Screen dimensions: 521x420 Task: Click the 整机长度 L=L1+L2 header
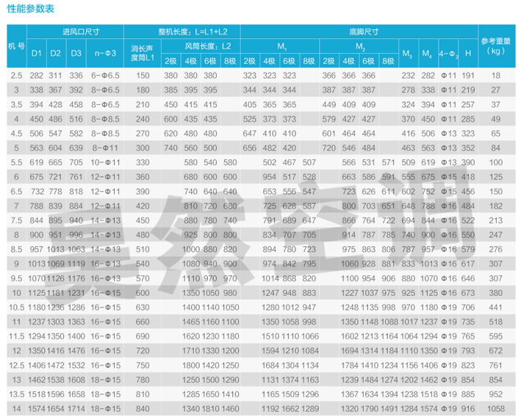(x=200, y=33)
